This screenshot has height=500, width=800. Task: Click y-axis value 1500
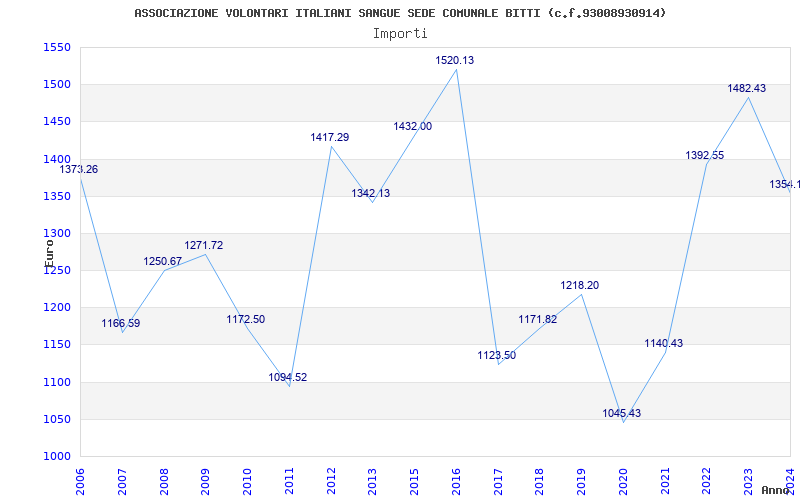click(57, 84)
